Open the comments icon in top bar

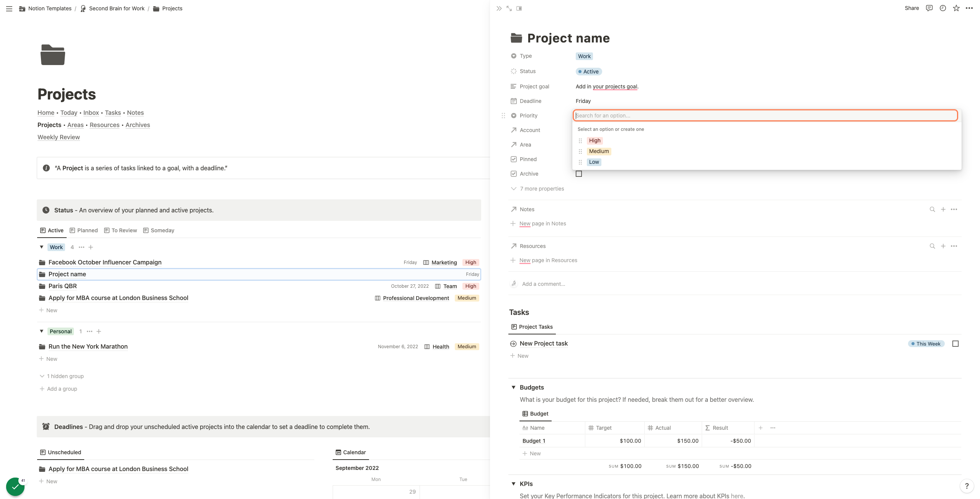[x=929, y=8]
